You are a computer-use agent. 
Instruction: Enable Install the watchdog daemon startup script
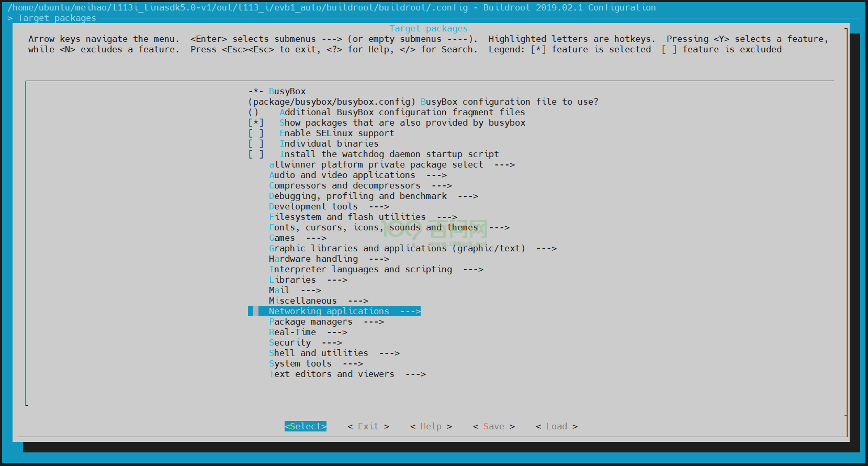pos(256,154)
